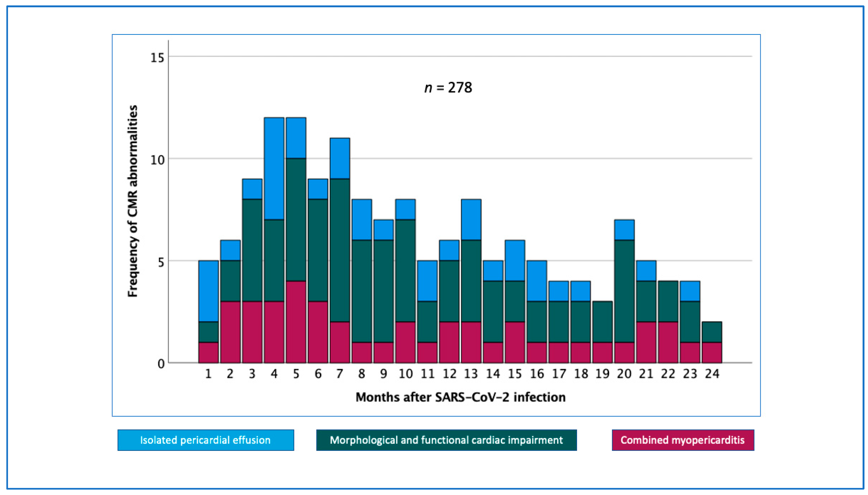Image resolution: width=868 pixels, height=495 pixels.
Task: Click the x-axis label 13
Action: click(471, 374)
